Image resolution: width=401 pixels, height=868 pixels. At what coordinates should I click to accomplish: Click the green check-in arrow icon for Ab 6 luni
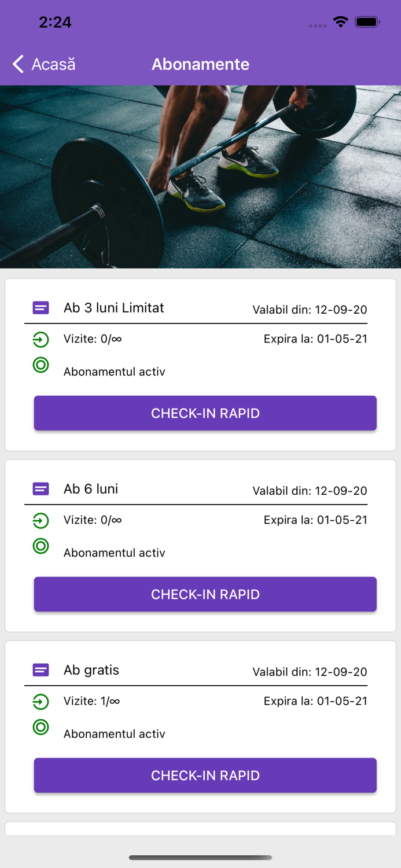[40, 520]
